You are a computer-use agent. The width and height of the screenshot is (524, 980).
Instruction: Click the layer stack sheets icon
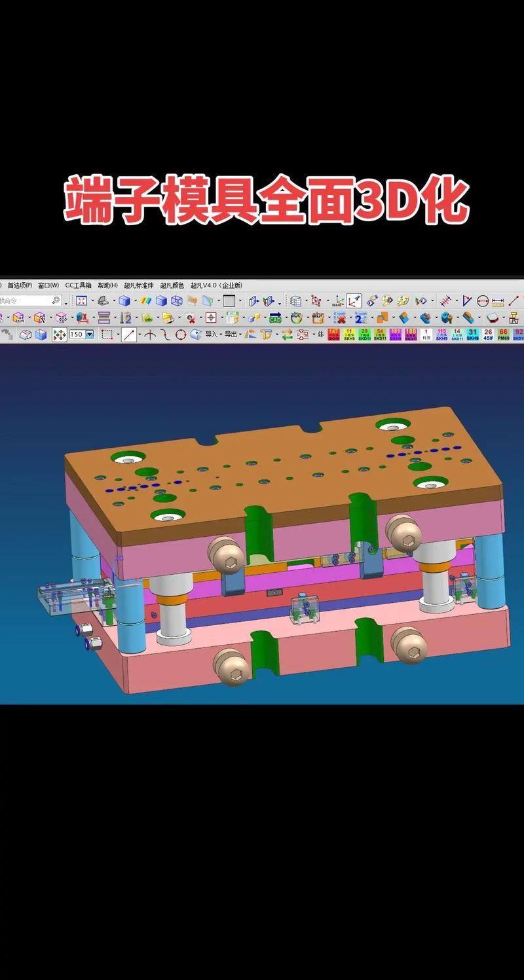pyautogui.click(x=295, y=301)
